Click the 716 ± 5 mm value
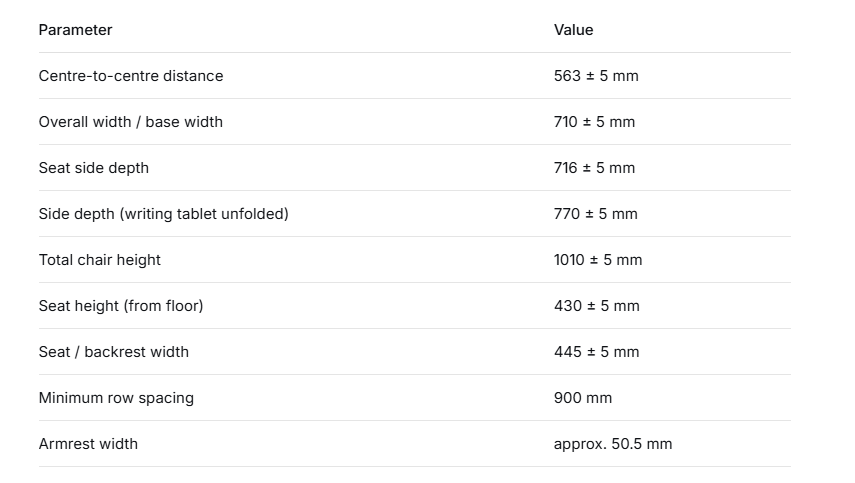 594,168
